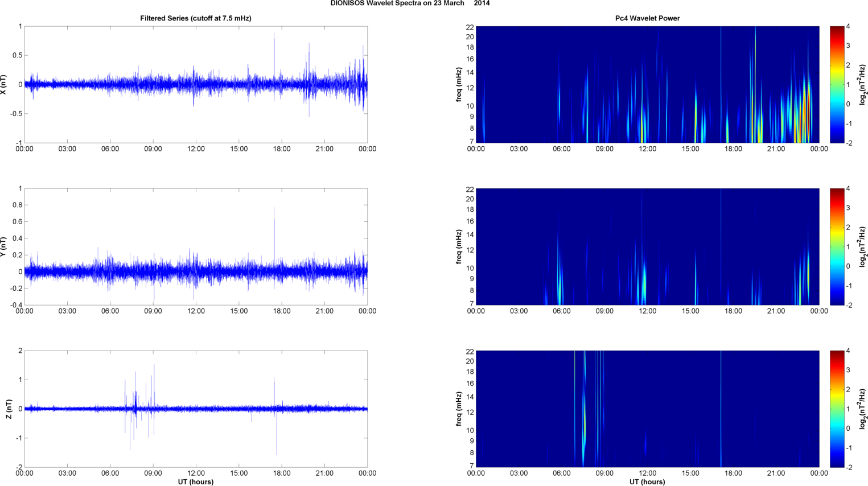Pick the colorbar beside the X wavelet spectrogram
The width and height of the screenshot is (868, 486).
tap(837, 84)
